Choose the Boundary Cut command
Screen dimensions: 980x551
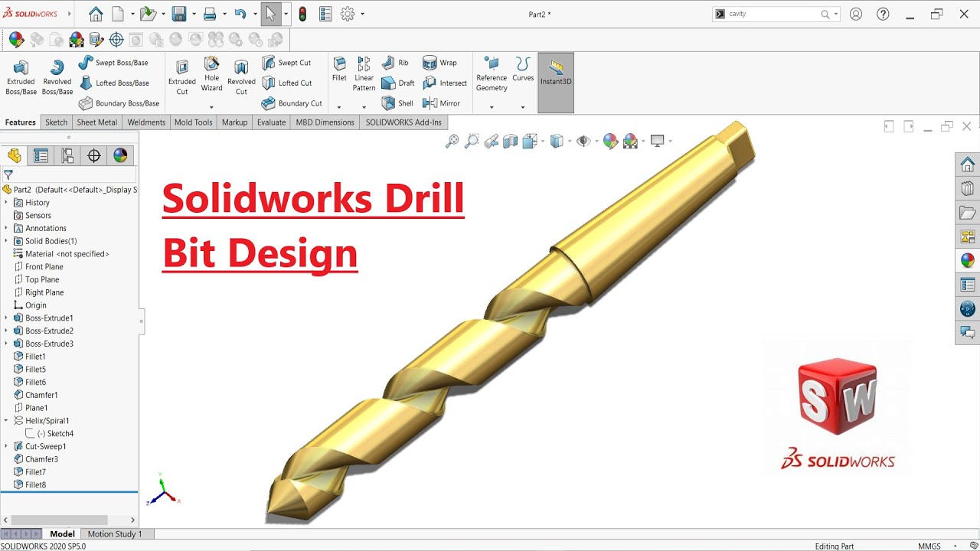pos(292,103)
